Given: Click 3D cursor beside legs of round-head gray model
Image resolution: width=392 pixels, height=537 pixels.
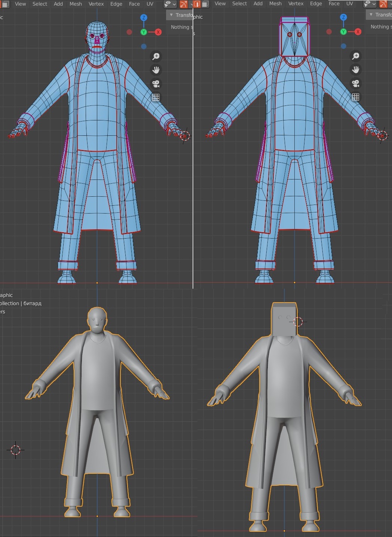Looking at the screenshot, I should (15, 450).
